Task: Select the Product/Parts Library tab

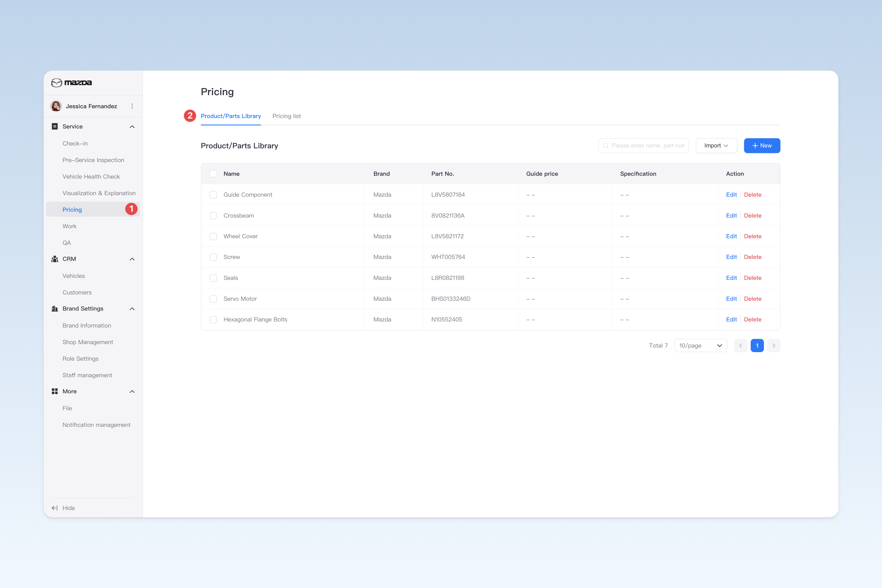Action: tap(231, 116)
